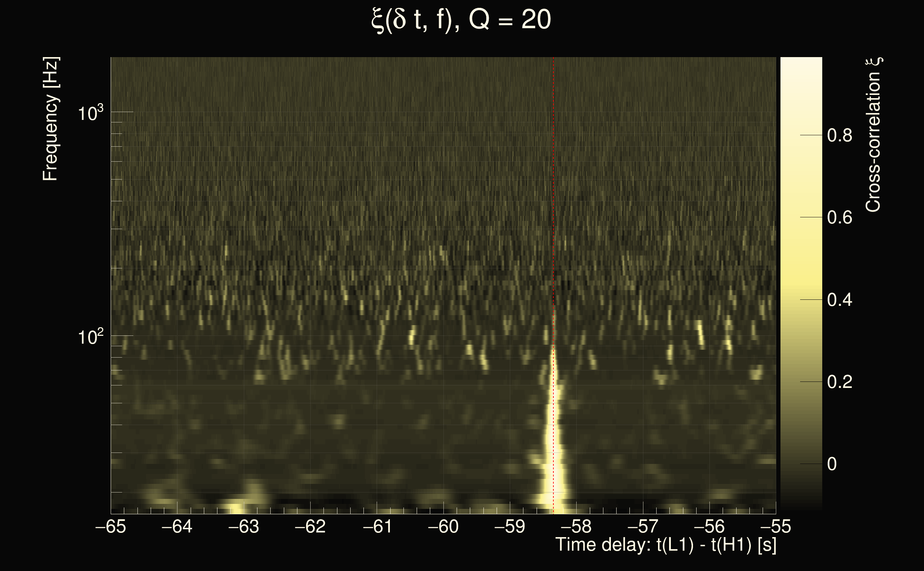This screenshot has width=924, height=571.
Task: Click the 0 mark on the color bar
Action: pyautogui.click(x=832, y=464)
